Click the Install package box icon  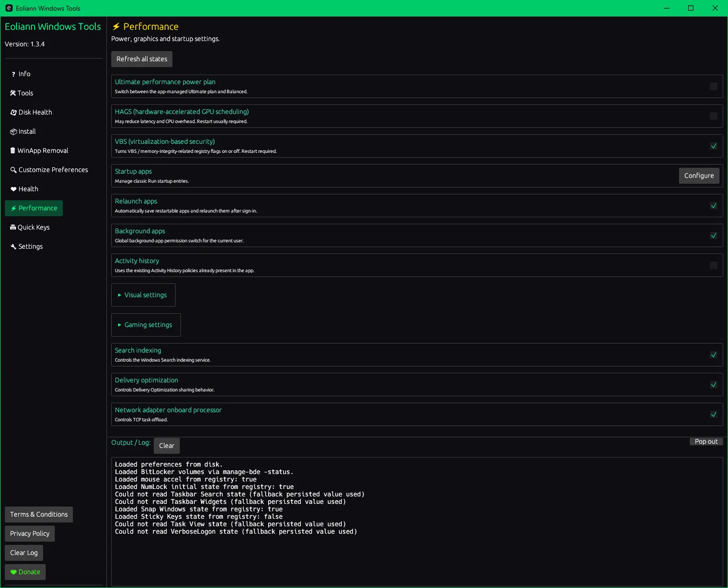coord(13,132)
